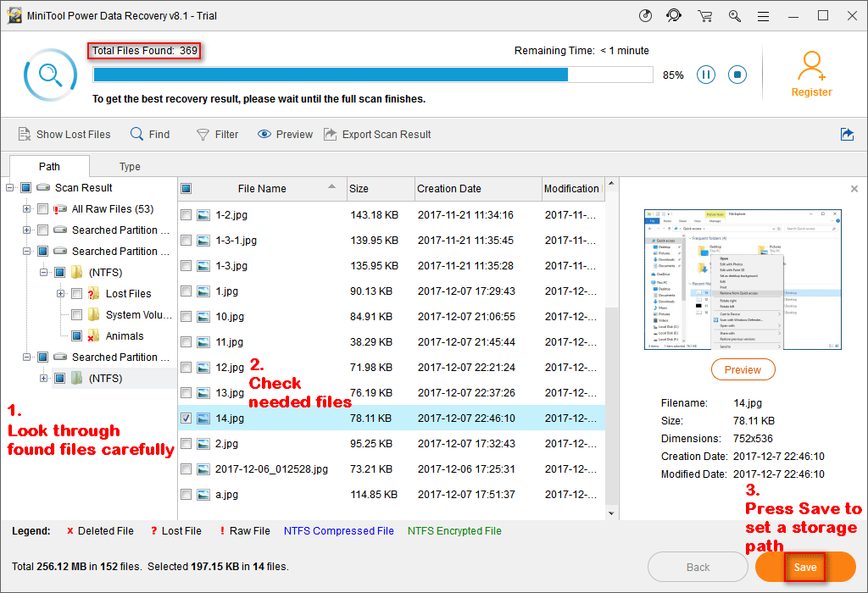The width and height of the screenshot is (868, 593).
Task: Click the System Volu... folder icon
Action: point(94,315)
